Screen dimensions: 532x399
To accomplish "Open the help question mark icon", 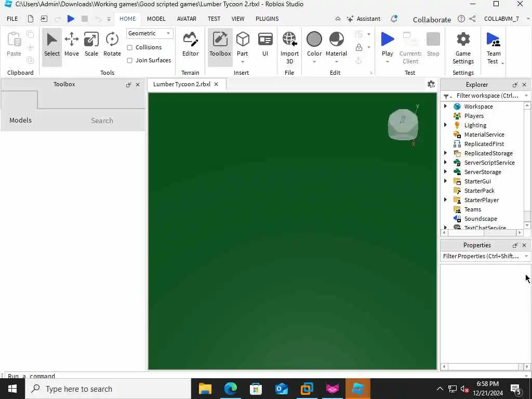I will [461, 19].
